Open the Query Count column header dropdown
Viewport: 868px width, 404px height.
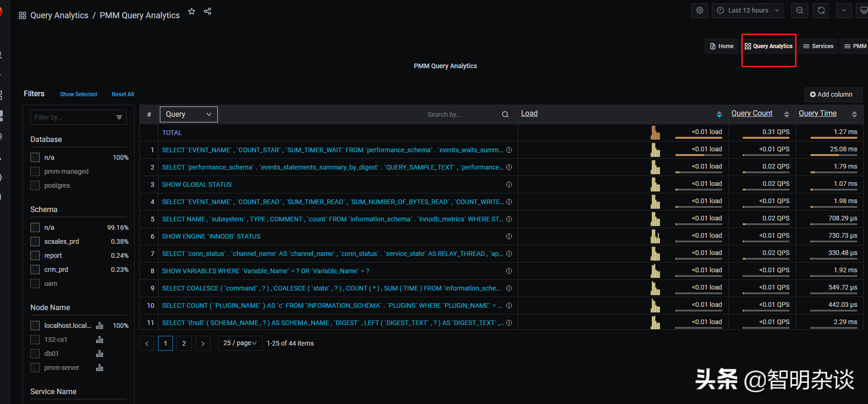[752, 113]
